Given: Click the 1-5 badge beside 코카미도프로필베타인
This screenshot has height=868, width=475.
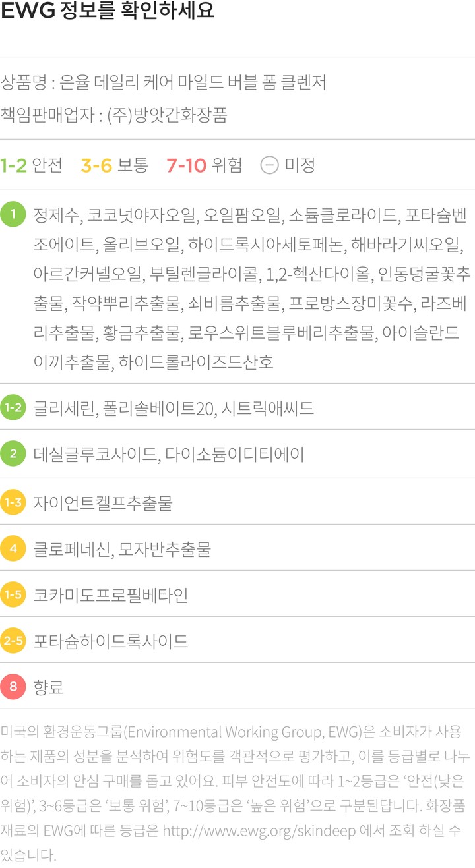Looking at the screenshot, I should (x=13, y=595).
